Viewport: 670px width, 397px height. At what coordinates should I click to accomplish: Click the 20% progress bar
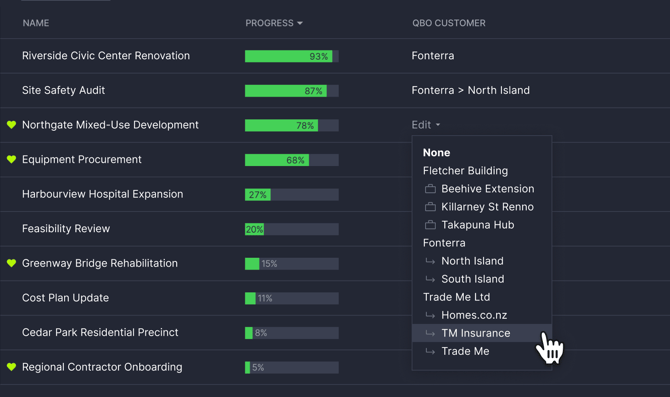[x=292, y=229]
